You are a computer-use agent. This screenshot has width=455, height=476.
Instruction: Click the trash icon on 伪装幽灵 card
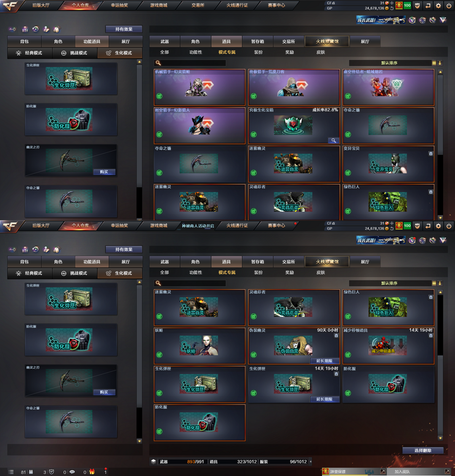click(336, 335)
